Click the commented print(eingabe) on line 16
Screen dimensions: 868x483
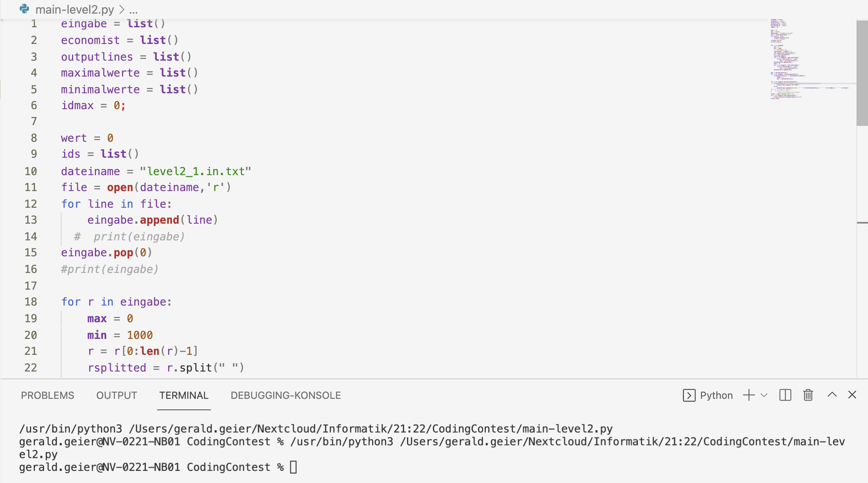[110, 269]
